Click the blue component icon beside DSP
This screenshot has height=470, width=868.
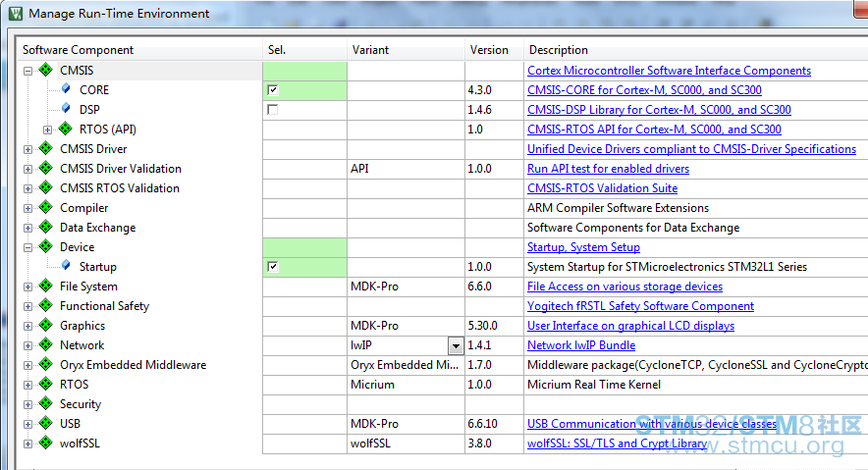tap(66, 108)
